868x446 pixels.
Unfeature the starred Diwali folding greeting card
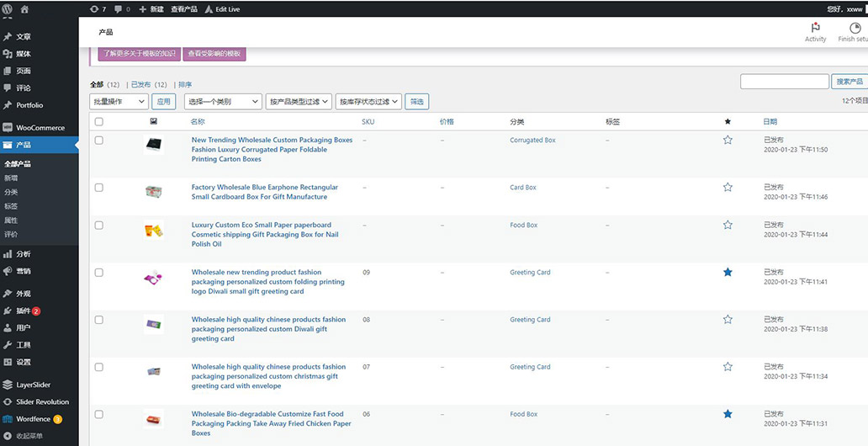728,273
